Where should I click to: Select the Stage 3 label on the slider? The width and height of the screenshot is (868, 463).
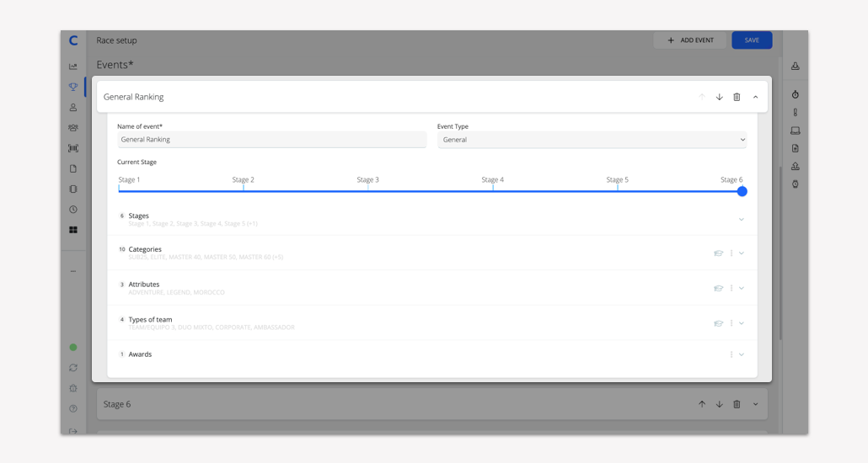[367, 180]
